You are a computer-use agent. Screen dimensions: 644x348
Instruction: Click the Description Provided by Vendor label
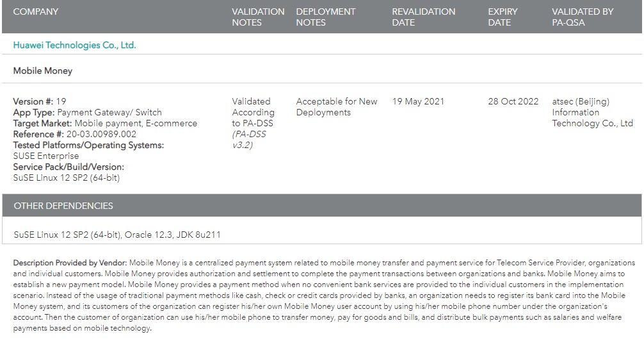tap(70, 262)
